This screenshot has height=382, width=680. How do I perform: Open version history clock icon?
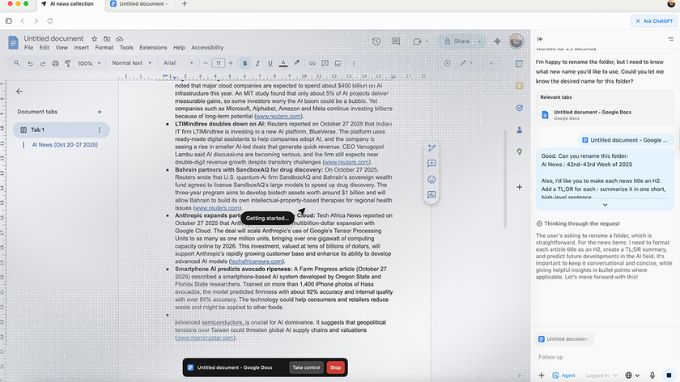(376, 41)
